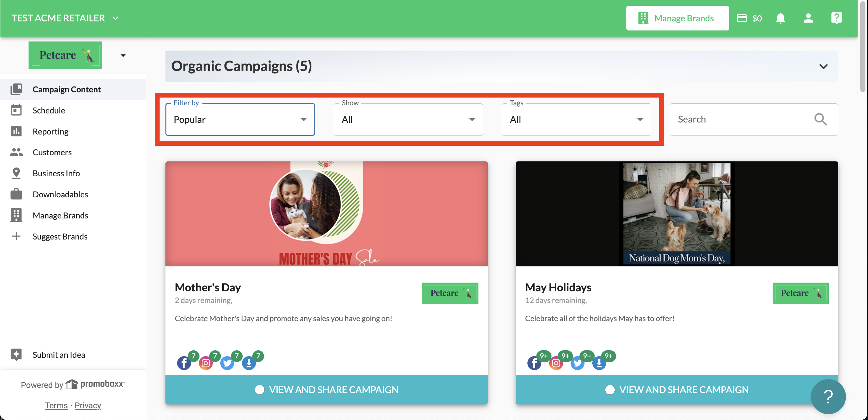Click the $0 credit card balance
This screenshot has width=868, height=420.
(x=749, y=18)
